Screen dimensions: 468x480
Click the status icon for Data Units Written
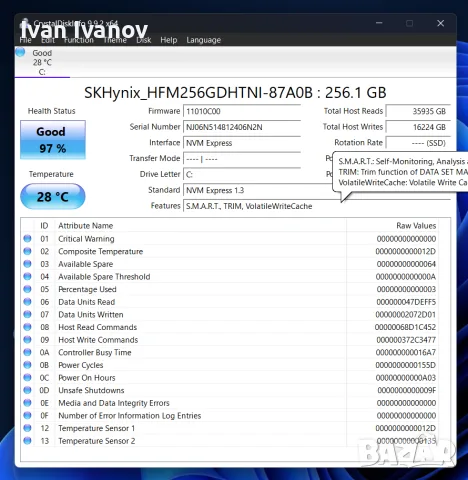point(27,314)
